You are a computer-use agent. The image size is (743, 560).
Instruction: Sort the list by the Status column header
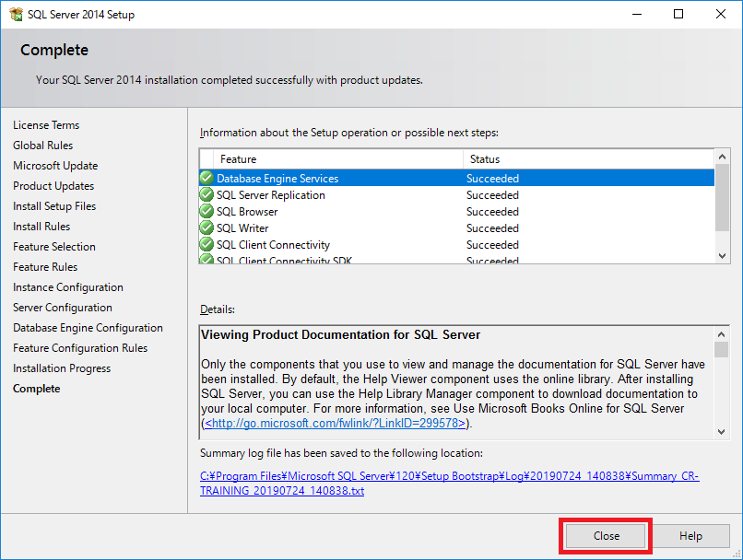point(588,159)
